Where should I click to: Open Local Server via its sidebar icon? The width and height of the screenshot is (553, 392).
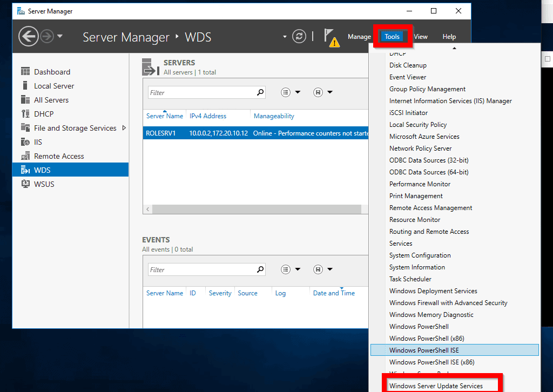(x=25, y=86)
